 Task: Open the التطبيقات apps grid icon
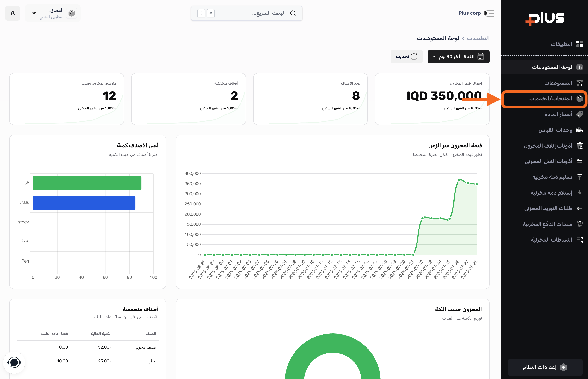click(x=579, y=44)
